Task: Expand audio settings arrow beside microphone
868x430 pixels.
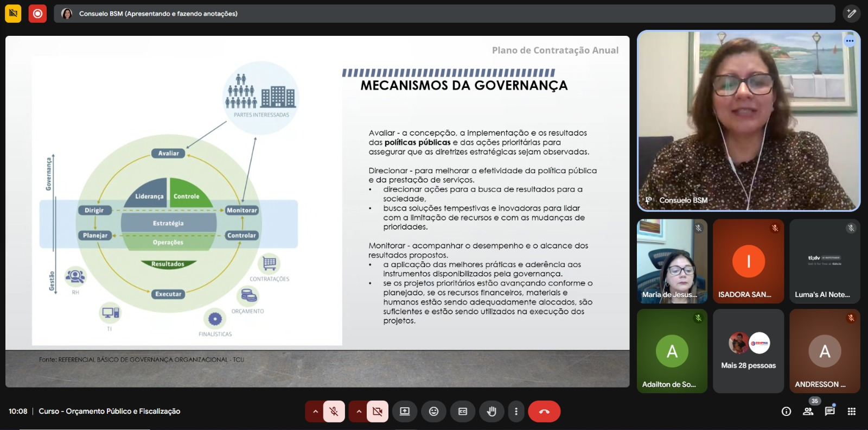Action: coord(315,412)
